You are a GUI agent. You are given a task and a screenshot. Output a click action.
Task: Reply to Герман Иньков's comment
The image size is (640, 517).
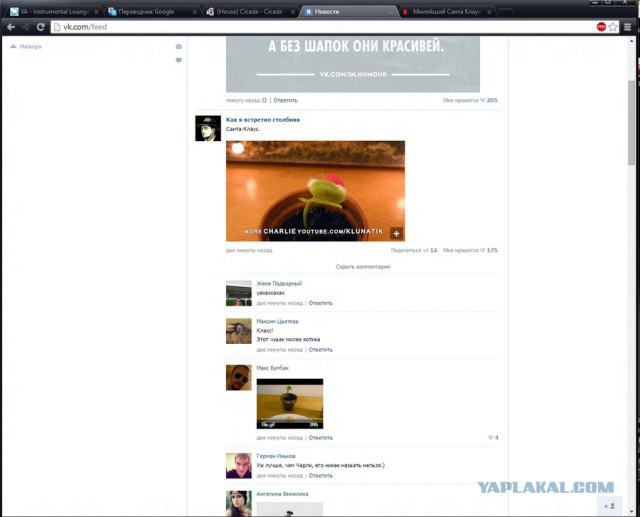pyautogui.click(x=320, y=476)
